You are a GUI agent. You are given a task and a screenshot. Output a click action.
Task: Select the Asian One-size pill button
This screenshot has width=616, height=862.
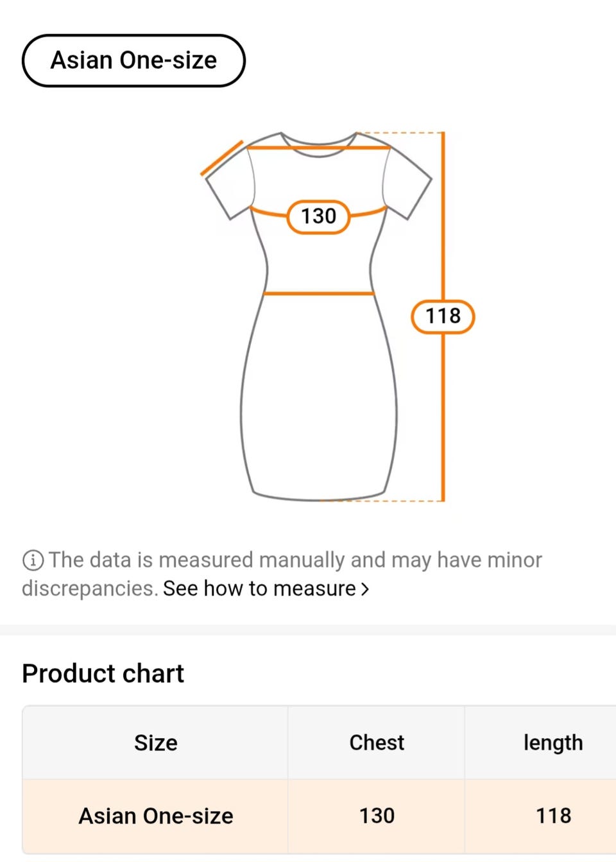[x=133, y=60]
